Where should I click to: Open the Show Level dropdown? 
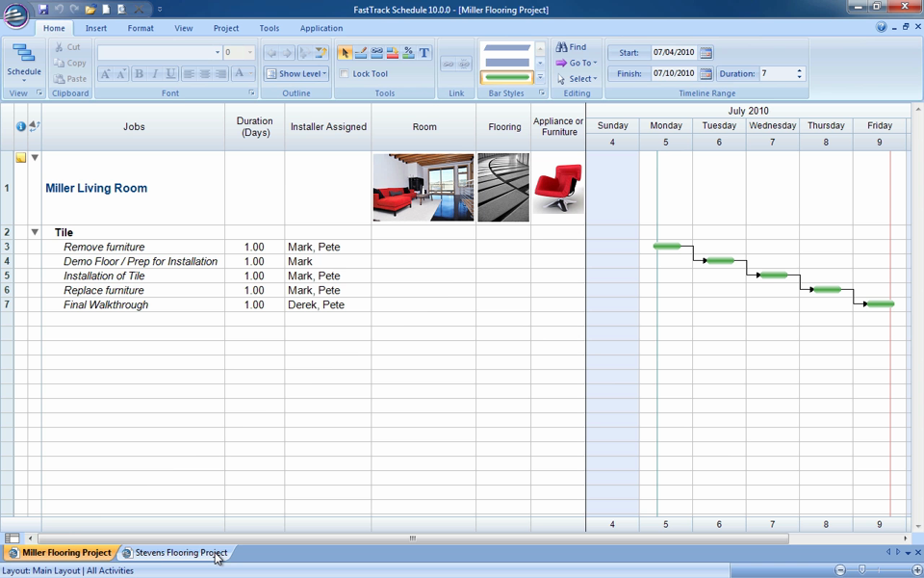click(296, 74)
